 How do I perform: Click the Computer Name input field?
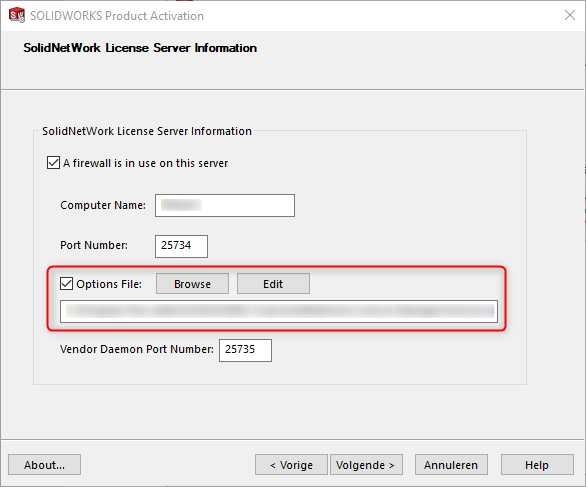tap(225, 205)
